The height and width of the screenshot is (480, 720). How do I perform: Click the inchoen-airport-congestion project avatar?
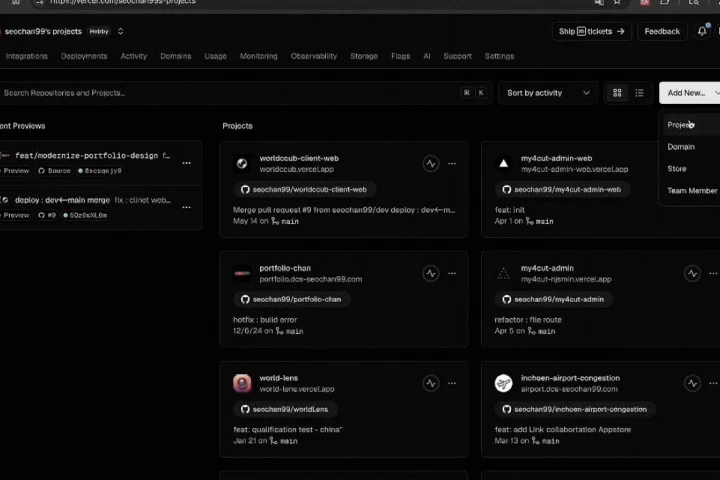tap(504, 383)
